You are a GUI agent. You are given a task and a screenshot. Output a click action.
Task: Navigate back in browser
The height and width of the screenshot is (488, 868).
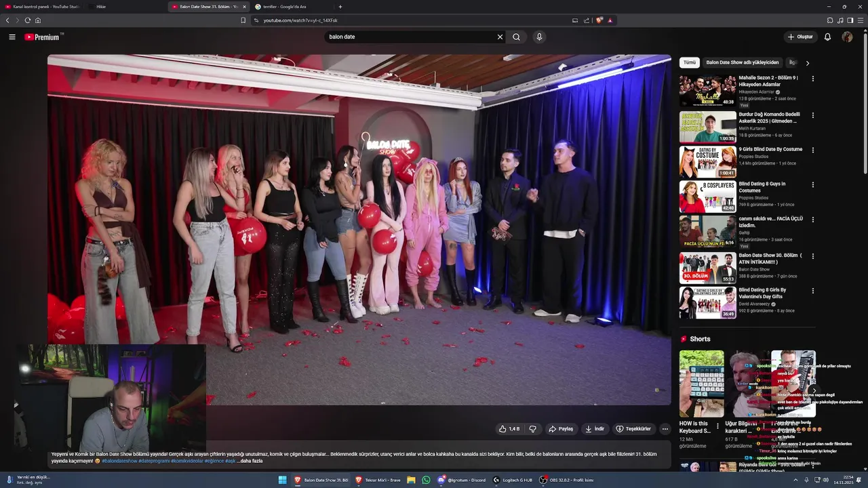7,20
